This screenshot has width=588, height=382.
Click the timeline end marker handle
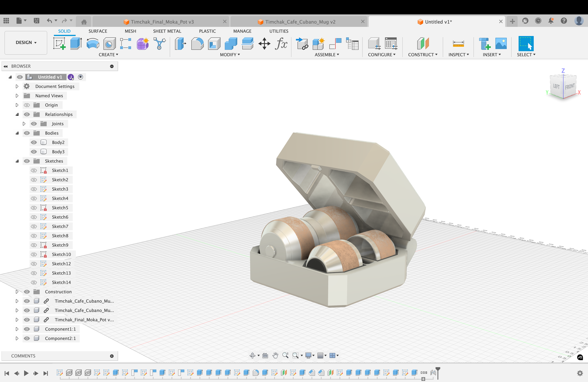click(438, 369)
